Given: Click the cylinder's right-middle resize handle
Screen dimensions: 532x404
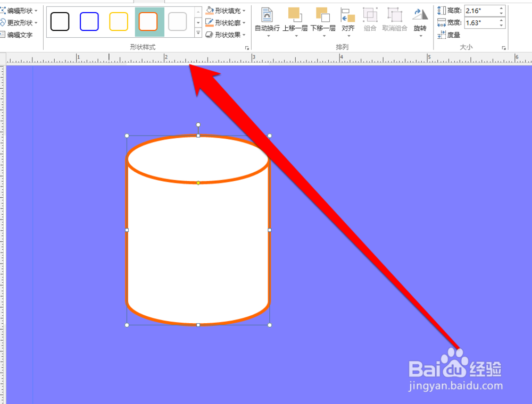Looking at the screenshot, I should (x=270, y=230).
